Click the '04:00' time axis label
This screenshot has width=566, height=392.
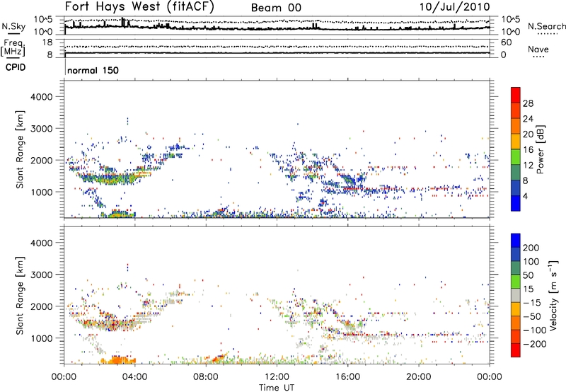pos(134,377)
